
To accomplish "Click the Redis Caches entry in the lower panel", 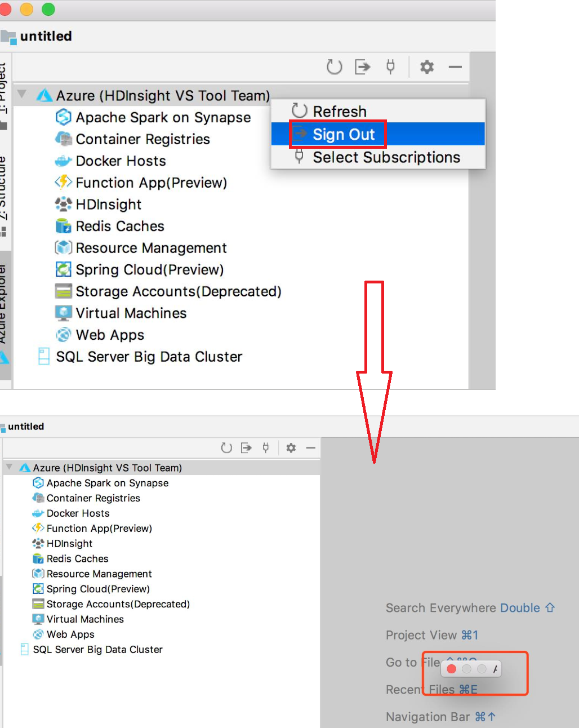I will click(78, 558).
